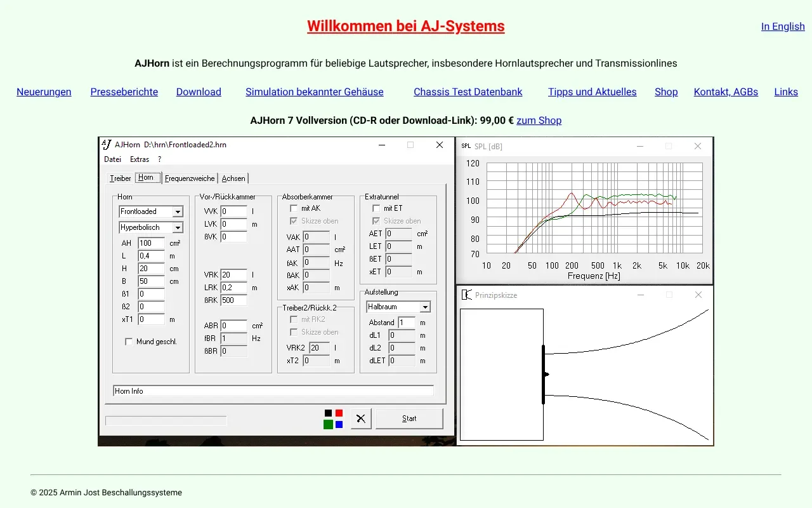Click the red curve color square
Viewport: 812px width, 508px height.
339,413
